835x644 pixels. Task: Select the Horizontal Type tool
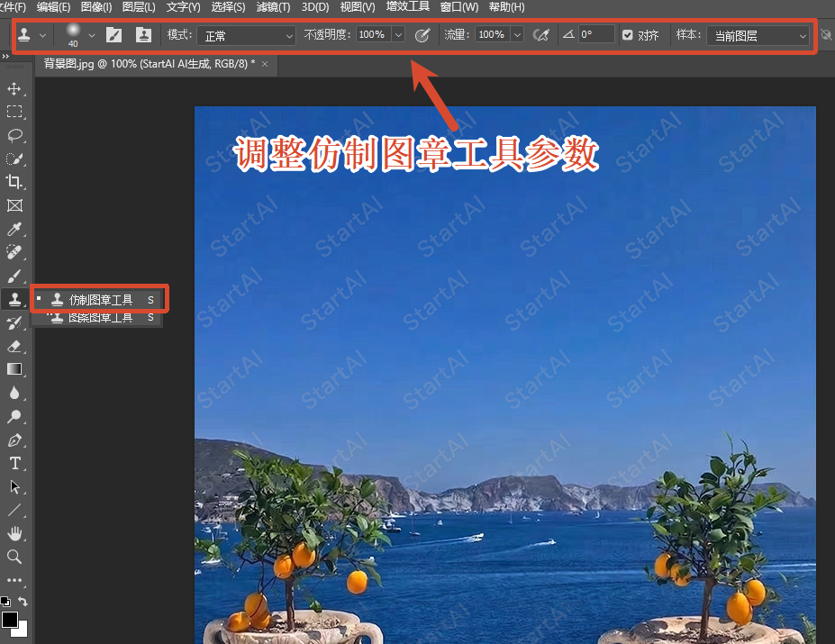point(14,463)
